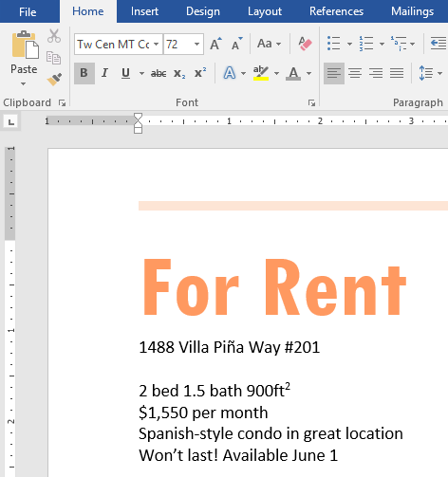Viewport: 448px width, 477px height.
Task: Click the Copy icon in Clipboard
Action: coord(53,58)
